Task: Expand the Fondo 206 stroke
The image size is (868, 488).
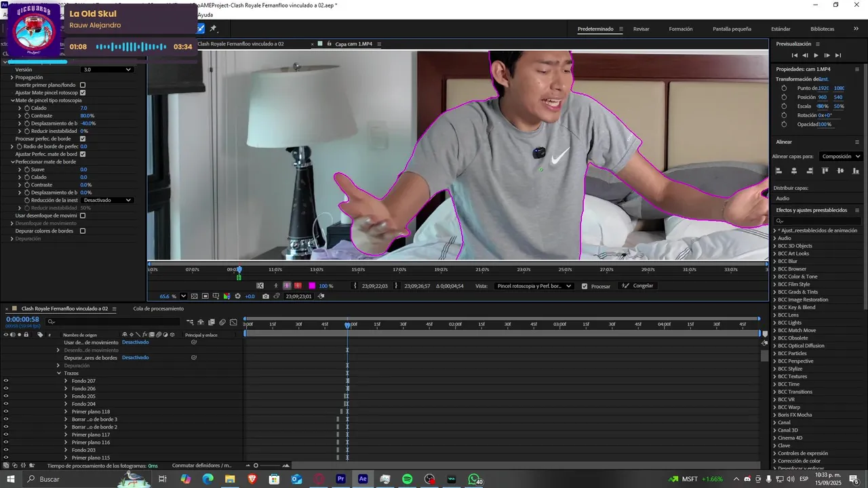Action: pos(66,388)
